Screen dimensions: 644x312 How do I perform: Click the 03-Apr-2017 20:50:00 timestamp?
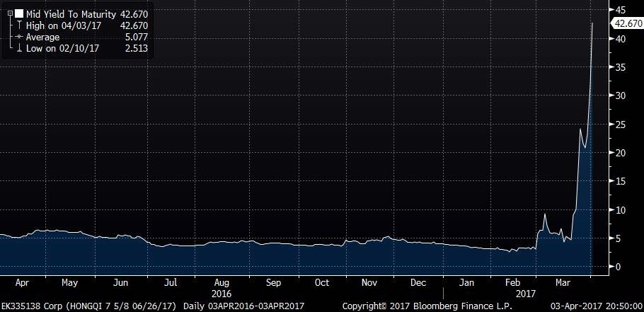click(x=596, y=306)
